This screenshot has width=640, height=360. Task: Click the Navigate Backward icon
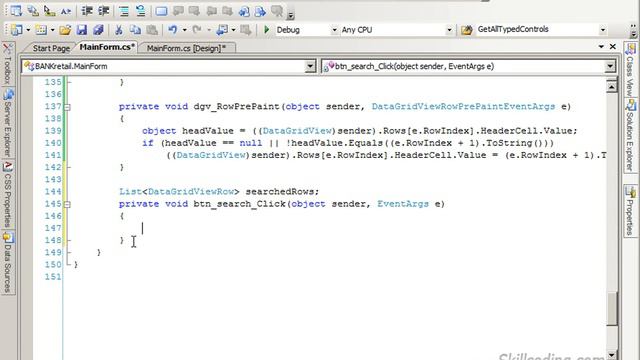point(222,30)
